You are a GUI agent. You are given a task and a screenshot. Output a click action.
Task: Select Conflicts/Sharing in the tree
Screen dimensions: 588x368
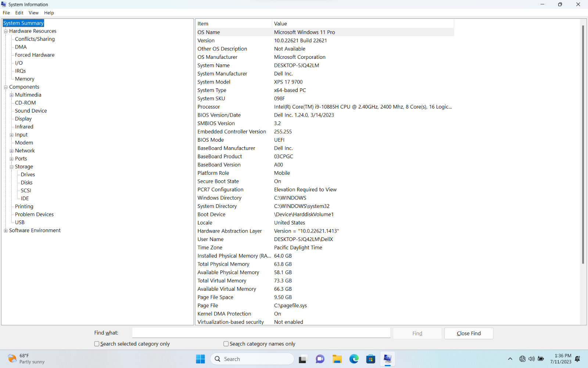coord(35,39)
